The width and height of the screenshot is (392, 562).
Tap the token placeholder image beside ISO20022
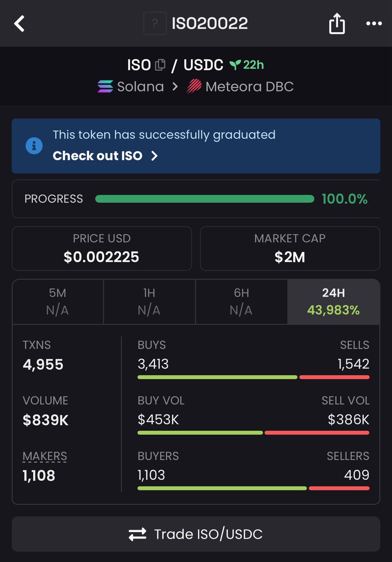(155, 23)
